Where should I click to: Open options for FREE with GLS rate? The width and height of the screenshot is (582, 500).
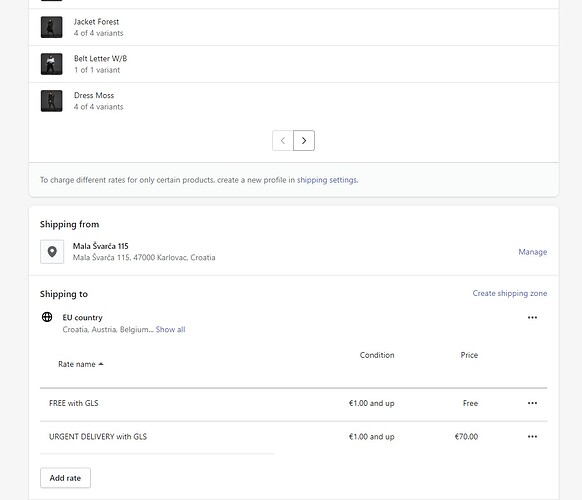pos(532,403)
